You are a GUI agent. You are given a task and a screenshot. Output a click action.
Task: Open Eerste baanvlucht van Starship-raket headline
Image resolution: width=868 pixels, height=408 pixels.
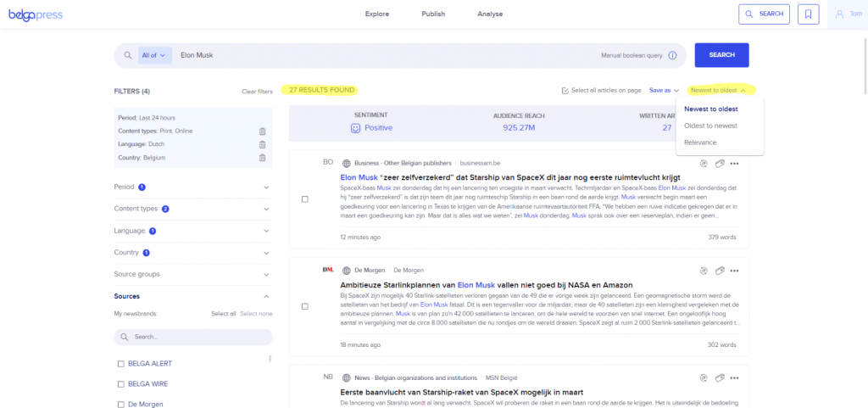click(x=462, y=393)
